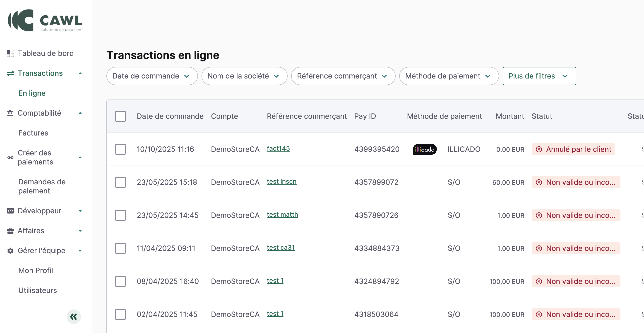Click the Comptabilité bank icon
644x333 pixels.
[x=10, y=113]
